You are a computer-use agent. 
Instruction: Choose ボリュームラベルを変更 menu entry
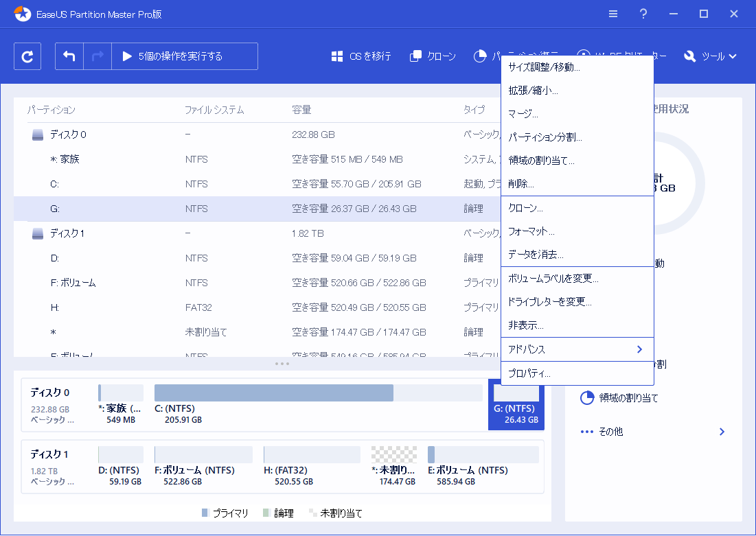click(577, 279)
